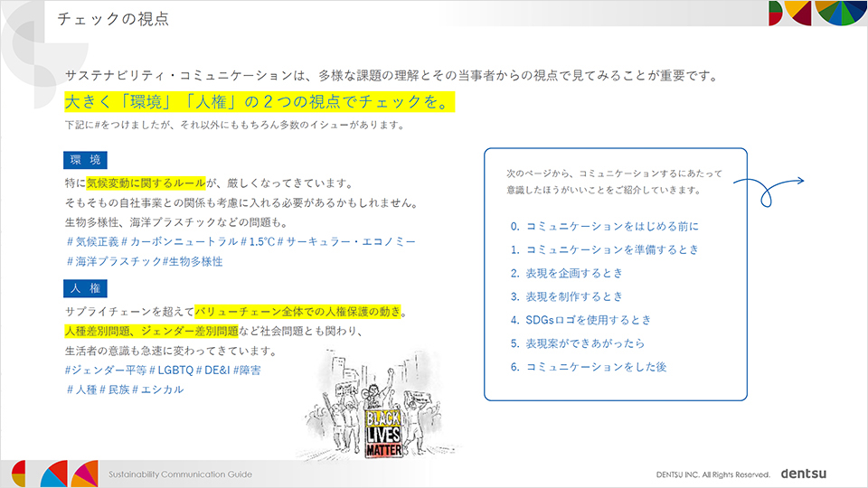The height and width of the screenshot is (488, 868).
Task: Go to item 2 表現を企画するとき
Action: coord(579,273)
